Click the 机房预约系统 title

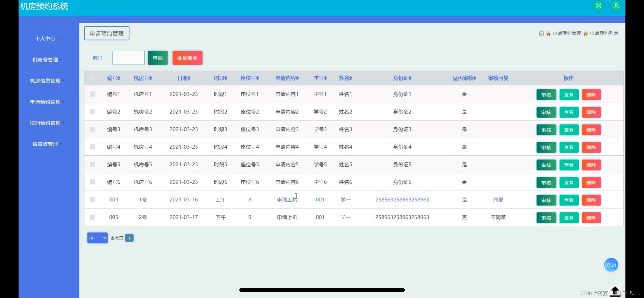[44, 6]
